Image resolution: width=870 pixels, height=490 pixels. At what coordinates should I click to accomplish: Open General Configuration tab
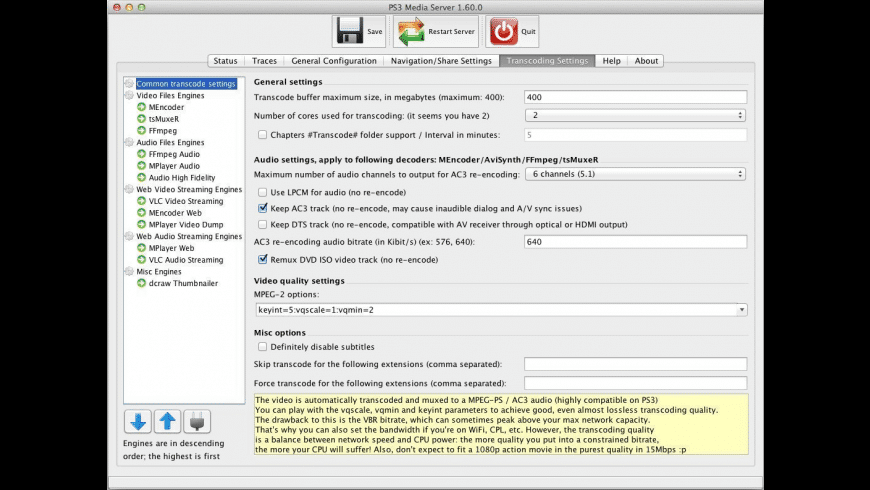tap(334, 61)
